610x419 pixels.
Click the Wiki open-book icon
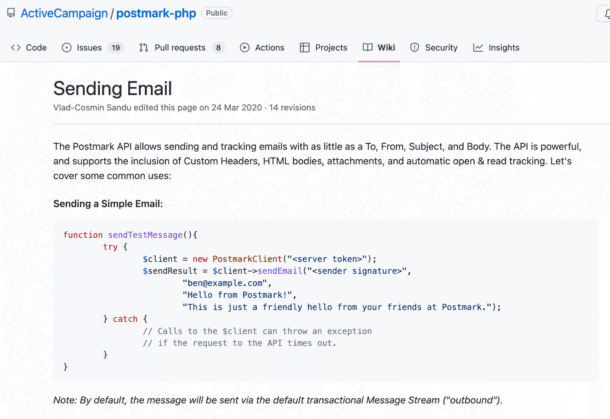[368, 47]
